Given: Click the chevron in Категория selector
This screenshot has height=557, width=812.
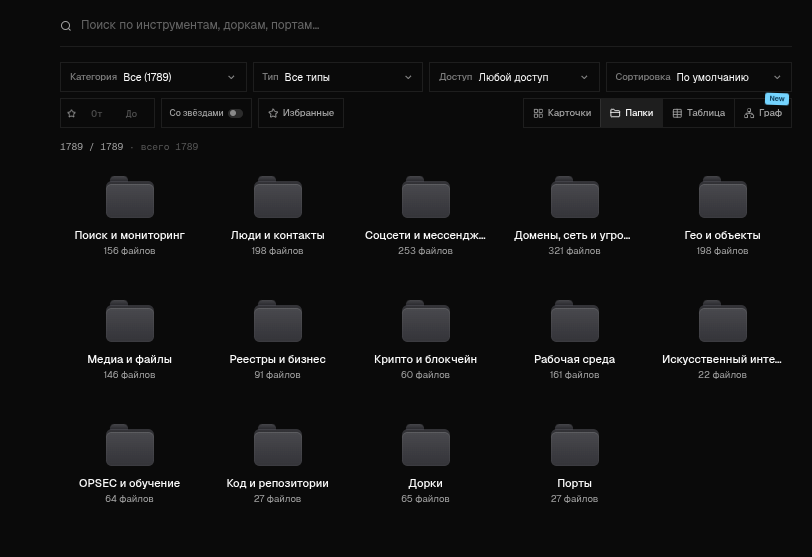Looking at the screenshot, I should (231, 77).
